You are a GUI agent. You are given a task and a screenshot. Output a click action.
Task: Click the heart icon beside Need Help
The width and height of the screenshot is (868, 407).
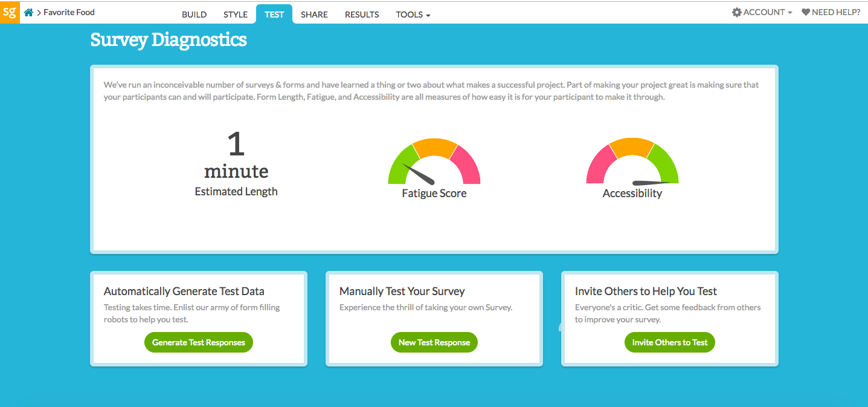(x=806, y=12)
